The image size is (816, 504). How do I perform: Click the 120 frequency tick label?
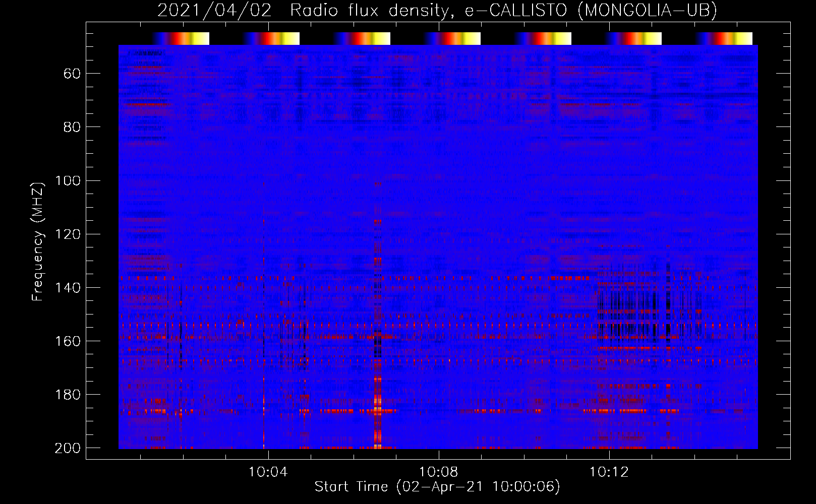pyautogui.click(x=68, y=234)
